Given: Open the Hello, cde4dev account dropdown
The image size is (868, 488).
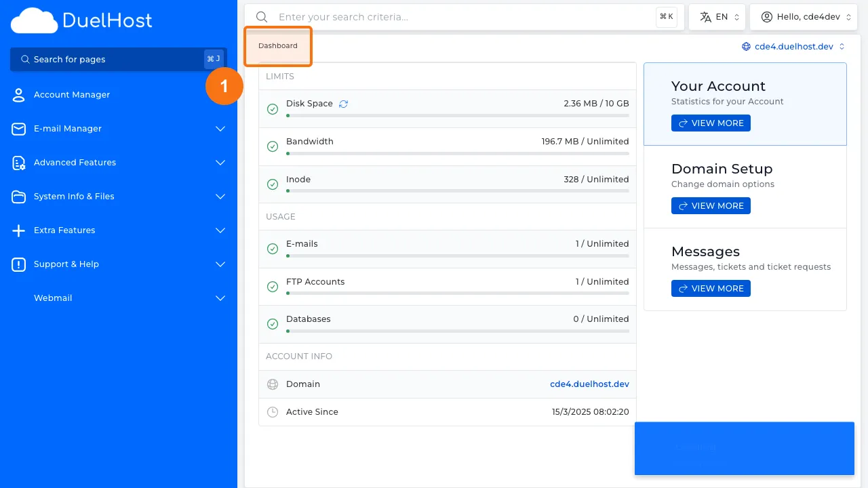Looking at the screenshot, I should pos(804,16).
